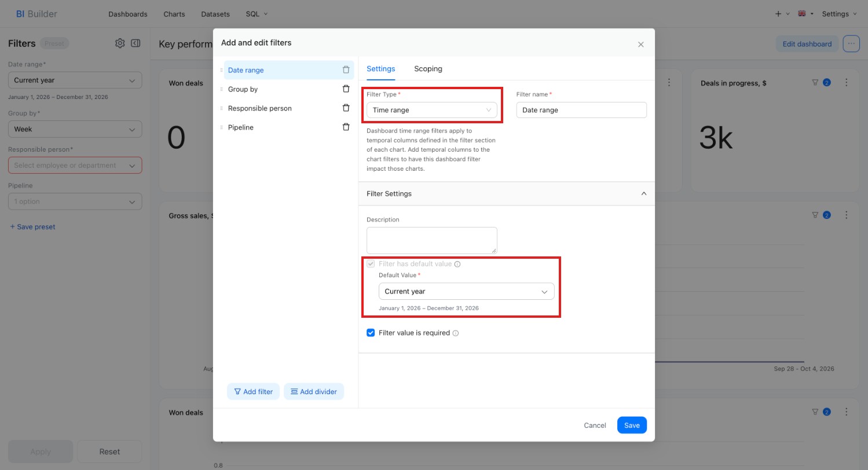Delete the Responsible person filter
This screenshot has width=868, height=470.
pos(346,108)
